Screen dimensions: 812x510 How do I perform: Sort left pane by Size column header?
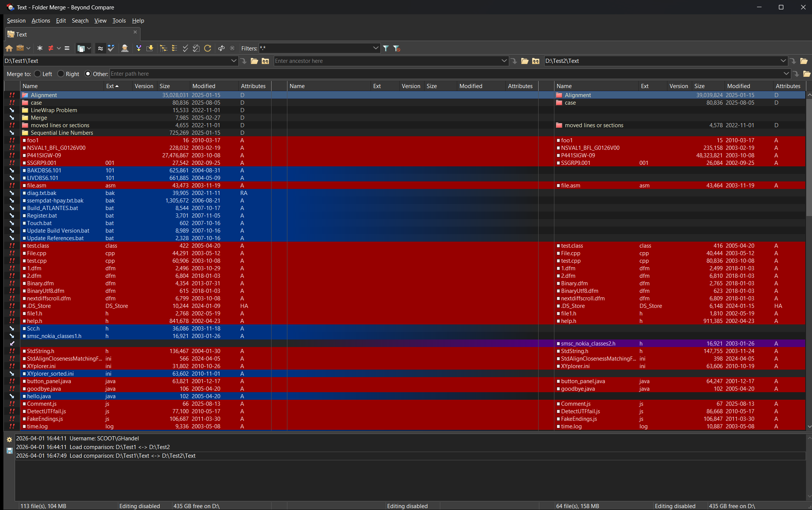174,86
